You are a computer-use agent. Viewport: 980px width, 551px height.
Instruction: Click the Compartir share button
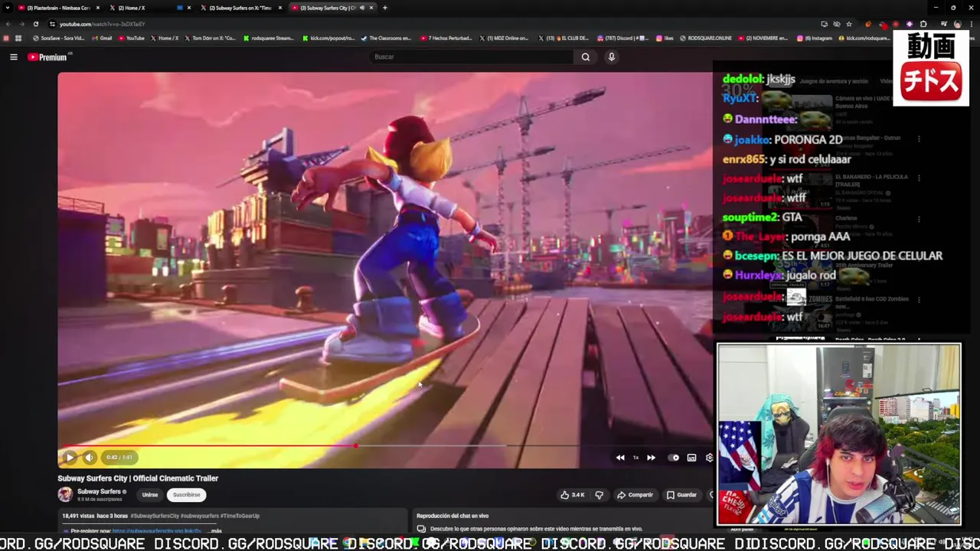tap(635, 495)
